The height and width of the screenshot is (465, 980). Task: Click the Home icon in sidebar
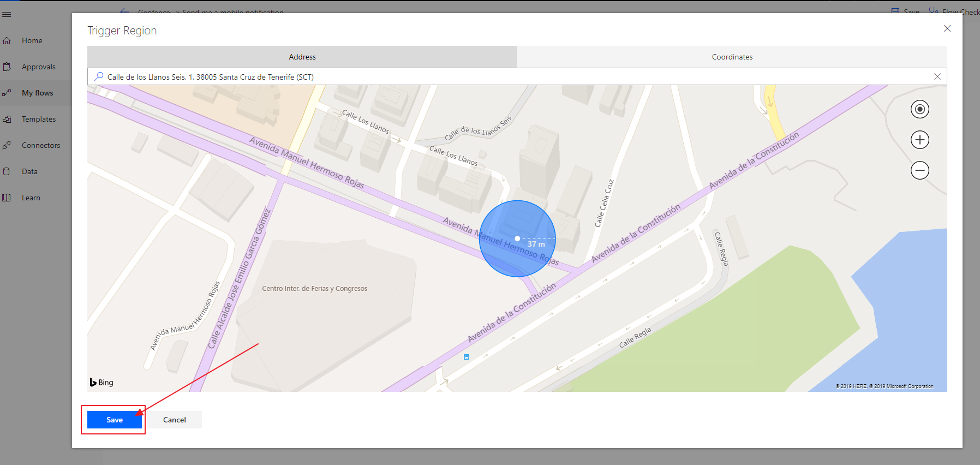tap(7, 40)
